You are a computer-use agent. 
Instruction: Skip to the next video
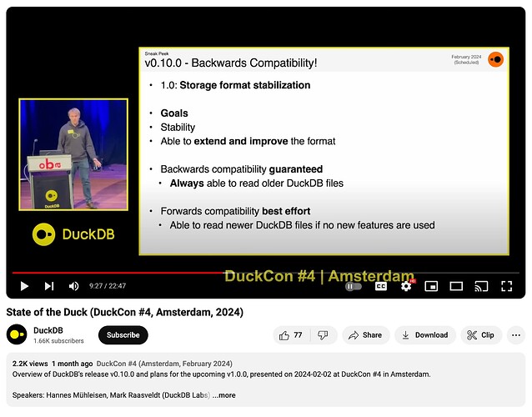pyautogui.click(x=49, y=286)
